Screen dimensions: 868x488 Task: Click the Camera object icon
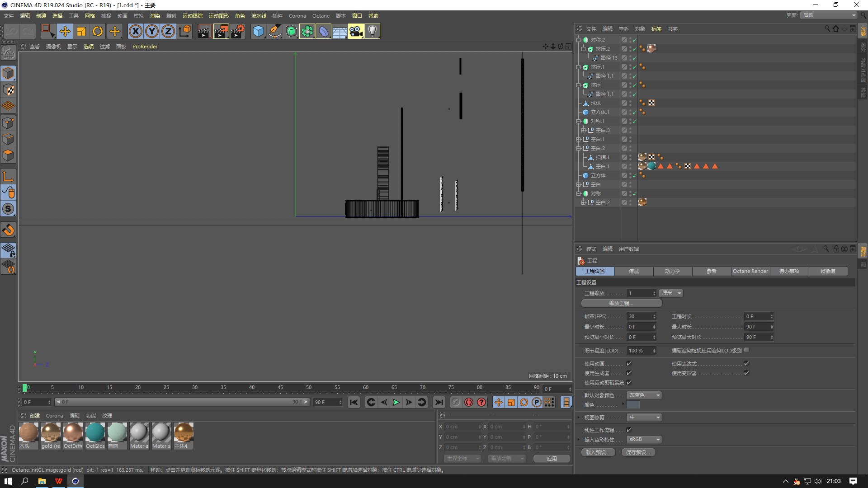click(x=356, y=31)
